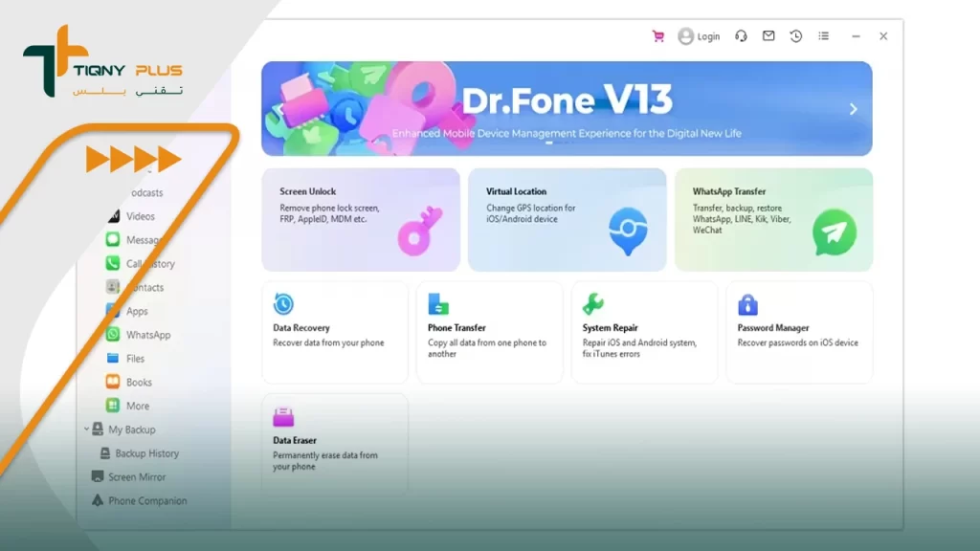Click the Password Manager lock icon
Viewport: 980px width, 551px height.
coord(747,304)
